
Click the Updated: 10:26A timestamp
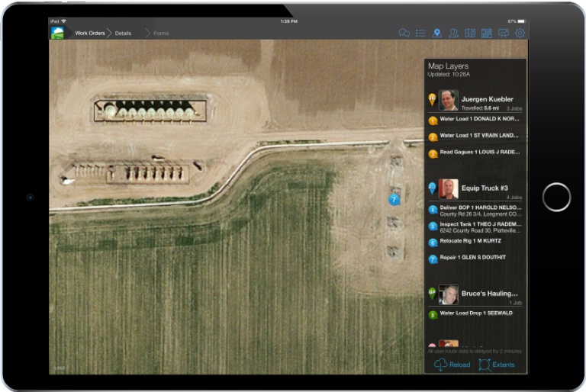pyautogui.click(x=449, y=75)
